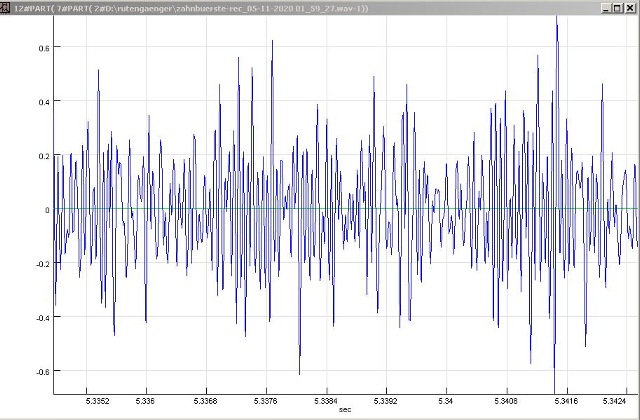Click the 'sec' axis unit label
This screenshot has width=640, height=420.
[x=345, y=409]
